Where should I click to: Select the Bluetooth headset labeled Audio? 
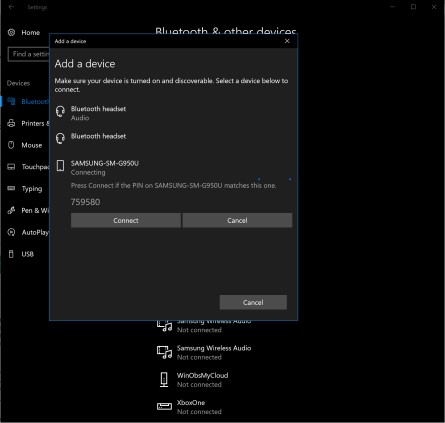[173, 113]
